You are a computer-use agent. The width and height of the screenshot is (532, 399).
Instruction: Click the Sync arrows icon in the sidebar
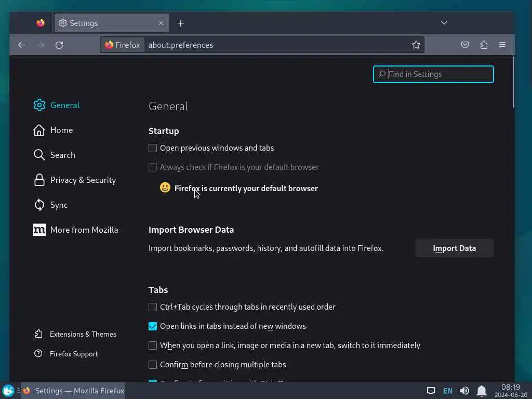click(x=39, y=205)
